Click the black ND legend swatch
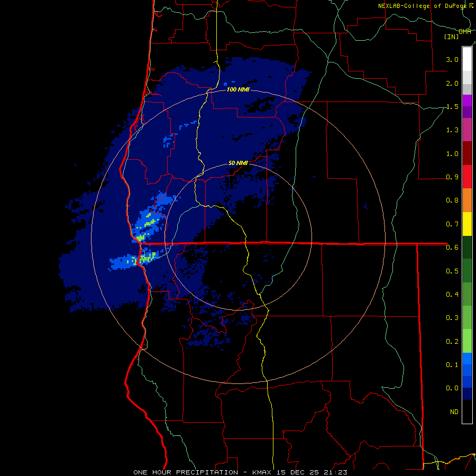The height and width of the screenshot is (476, 476). click(467, 411)
